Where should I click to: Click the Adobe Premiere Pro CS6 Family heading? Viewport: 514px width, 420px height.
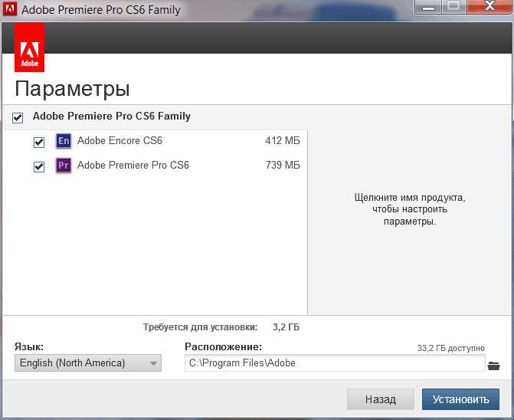[x=111, y=116]
